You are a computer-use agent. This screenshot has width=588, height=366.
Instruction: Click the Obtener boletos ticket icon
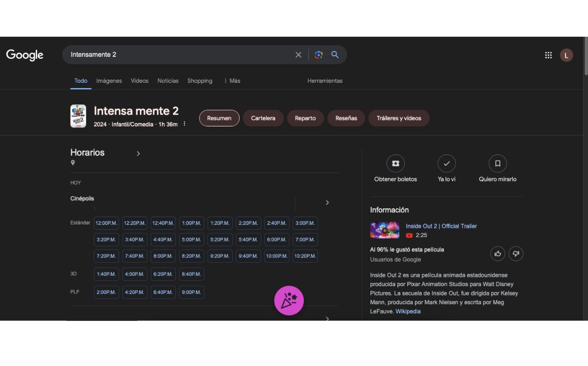pyautogui.click(x=395, y=164)
